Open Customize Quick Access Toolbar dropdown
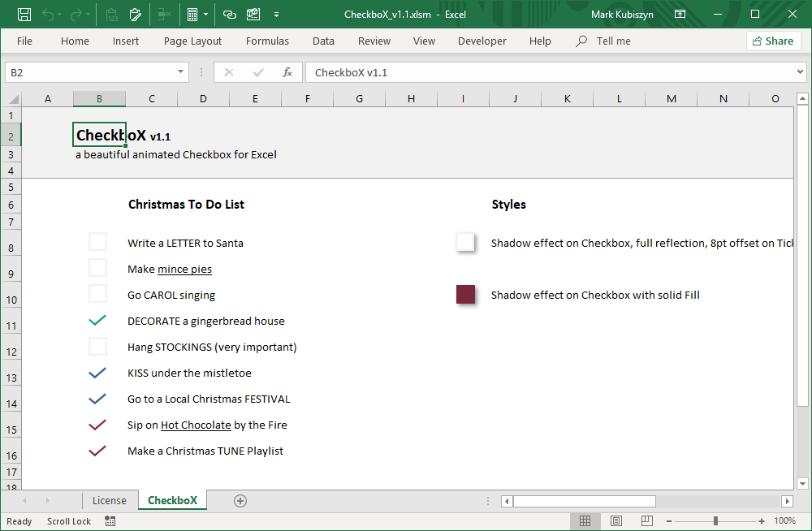This screenshot has height=531, width=812. (x=277, y=14)
